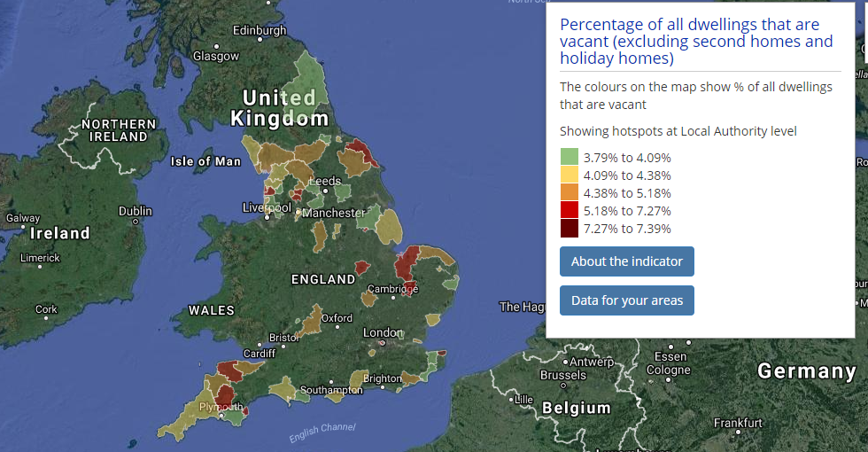Click the United Kingdom map label
Screen dimensions: 868x452
(280, 108)
